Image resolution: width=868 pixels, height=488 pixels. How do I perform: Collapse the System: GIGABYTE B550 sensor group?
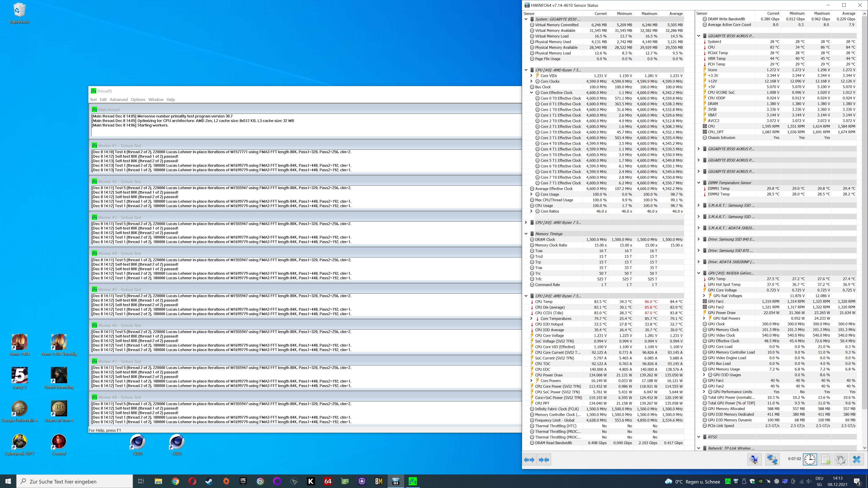tap(526, 19)
